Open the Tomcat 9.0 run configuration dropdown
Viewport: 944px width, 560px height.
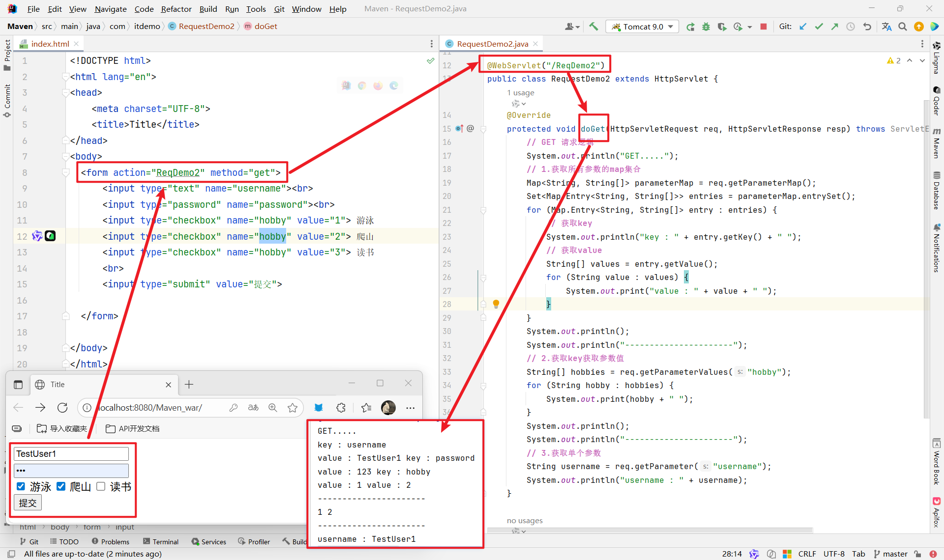click(x=643, y=27)
